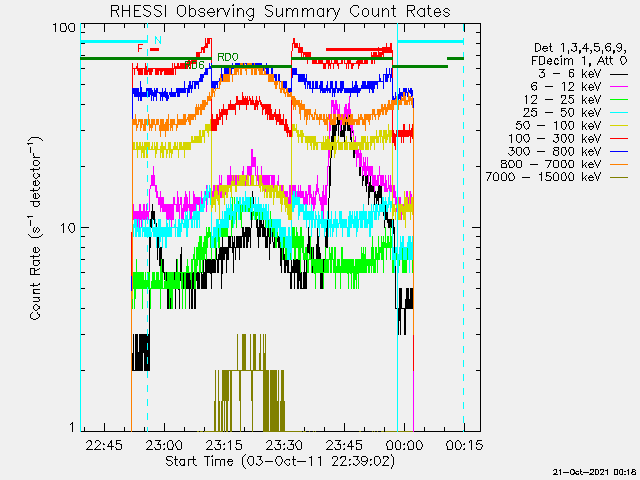Click the plot title 'RHESSI Observing Summary Count Rates'

click(280, 11)
